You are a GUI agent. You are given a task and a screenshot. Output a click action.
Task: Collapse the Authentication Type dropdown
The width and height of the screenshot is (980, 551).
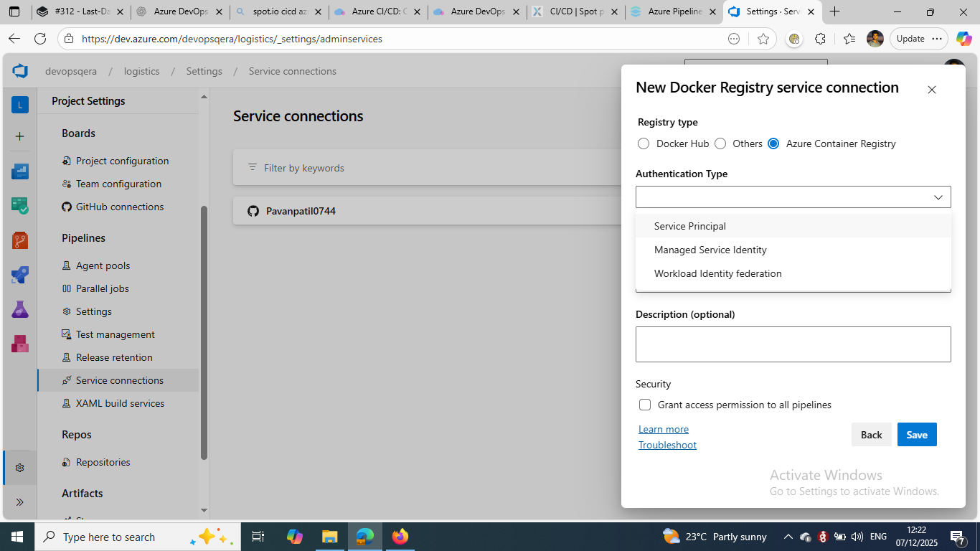click(x=938, y=197)
